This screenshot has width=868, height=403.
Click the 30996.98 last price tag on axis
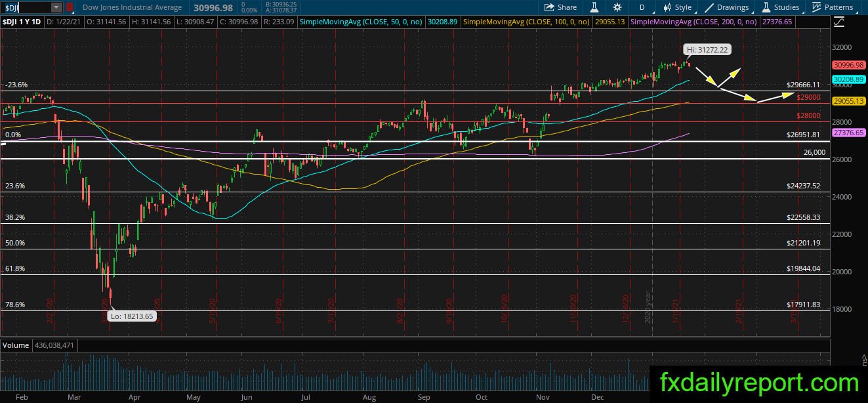[848, 65]
